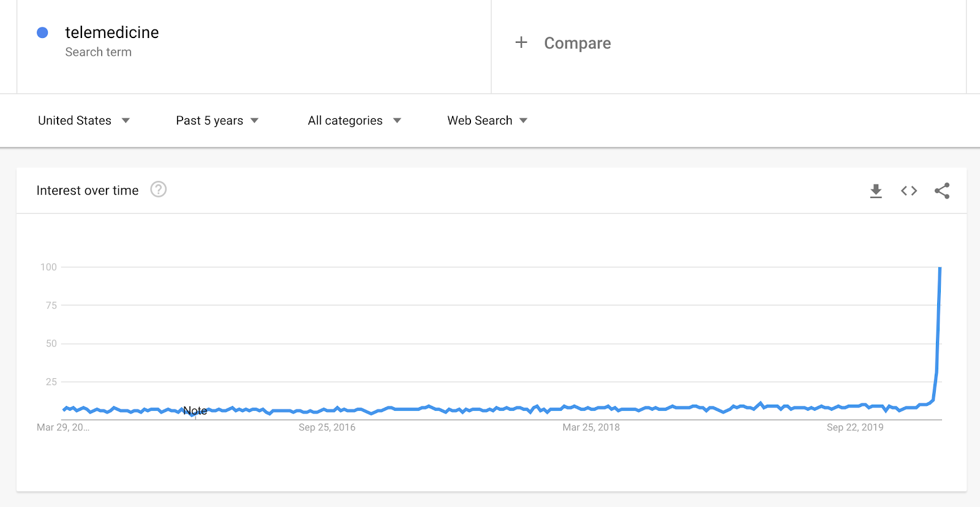Open the Interest over time help icon

[x=159, y=189]
